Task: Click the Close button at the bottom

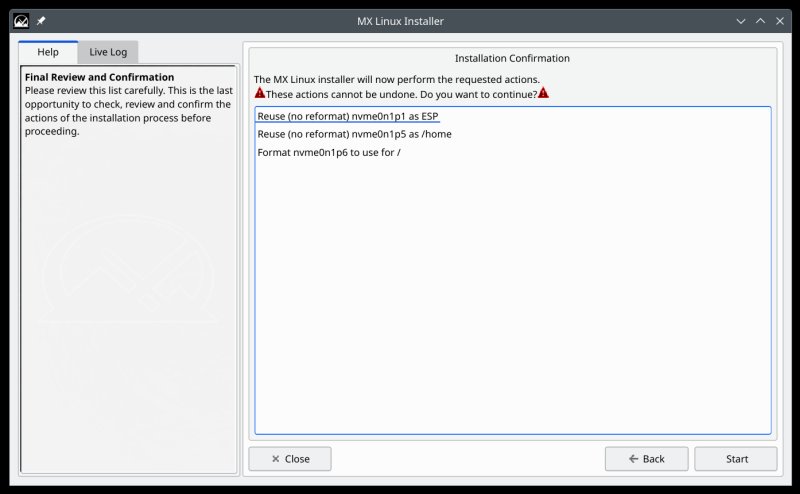Action: 290,459
